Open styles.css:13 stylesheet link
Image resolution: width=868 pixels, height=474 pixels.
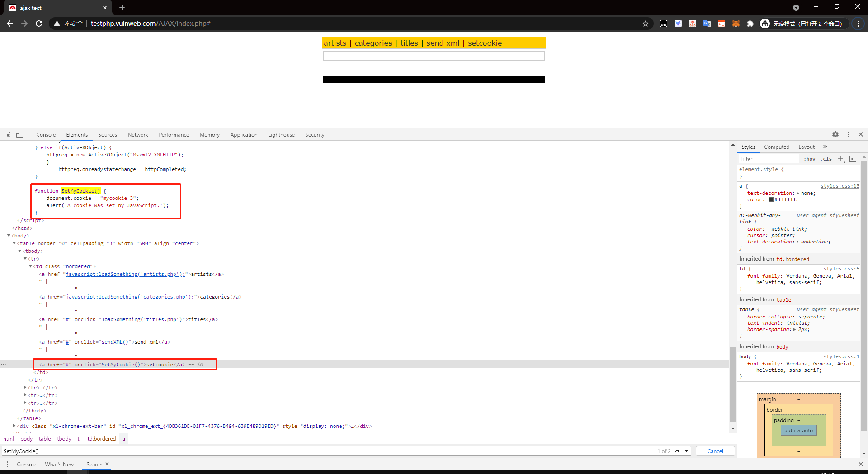pos(840,186)
